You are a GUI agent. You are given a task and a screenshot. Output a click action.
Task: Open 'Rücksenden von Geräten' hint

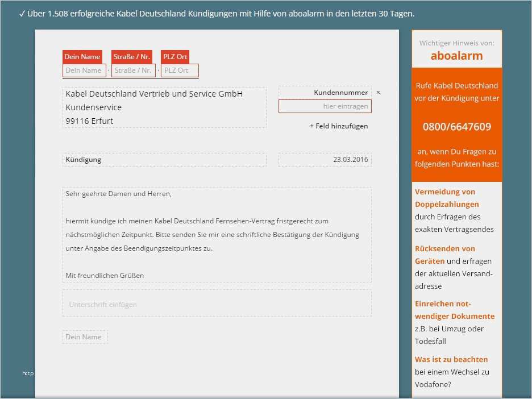[444, 255]
